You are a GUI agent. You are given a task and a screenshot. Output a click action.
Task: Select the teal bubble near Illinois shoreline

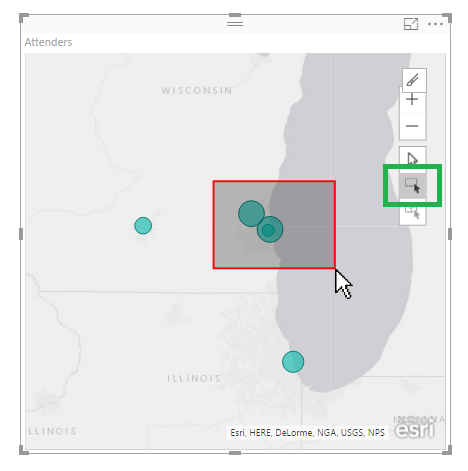click(293, 362)
